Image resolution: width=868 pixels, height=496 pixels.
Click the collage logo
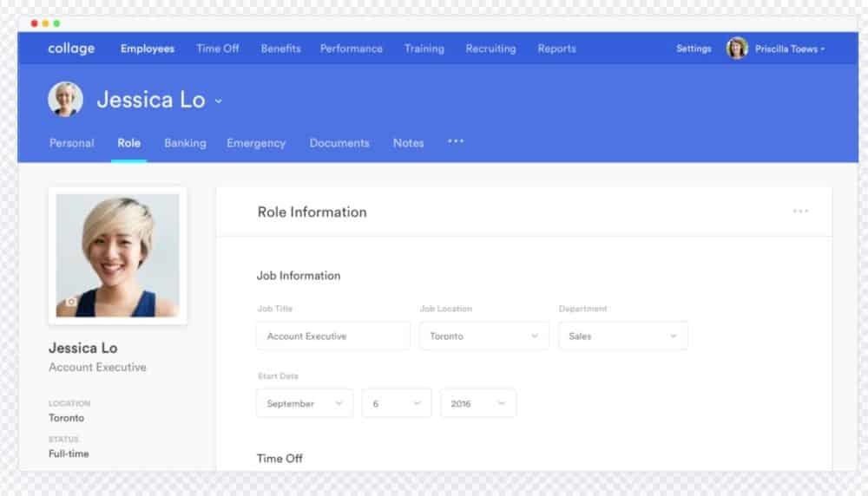[x=71, y=49]
